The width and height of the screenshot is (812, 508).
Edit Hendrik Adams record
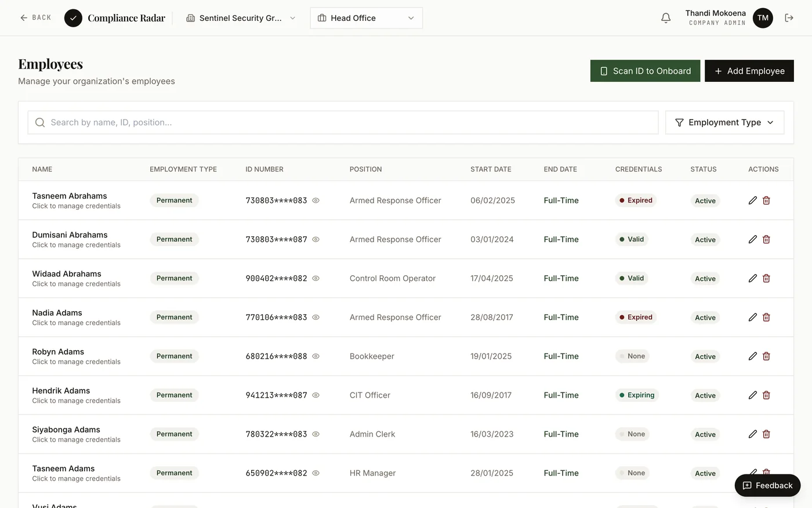[753, 395]
